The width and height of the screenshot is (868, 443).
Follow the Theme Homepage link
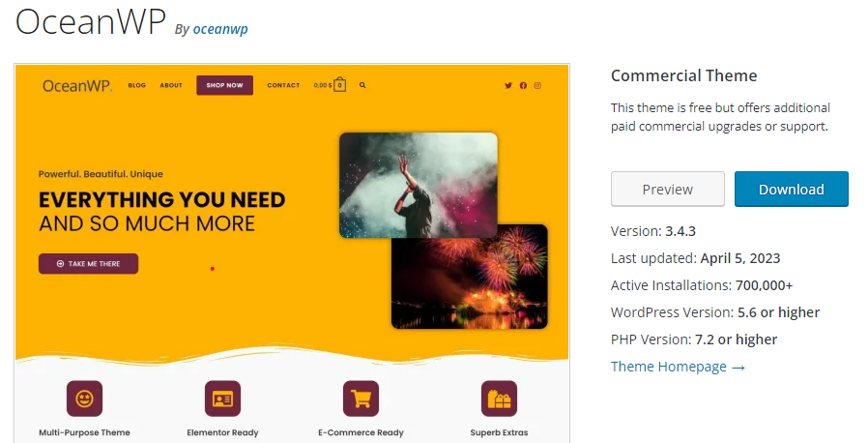(x=678, y=367)
